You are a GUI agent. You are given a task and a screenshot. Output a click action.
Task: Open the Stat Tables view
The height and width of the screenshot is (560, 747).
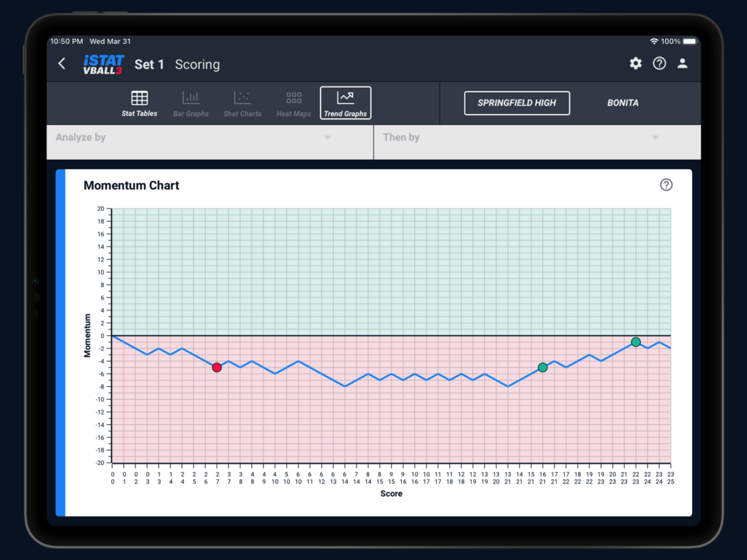point(140,103)
